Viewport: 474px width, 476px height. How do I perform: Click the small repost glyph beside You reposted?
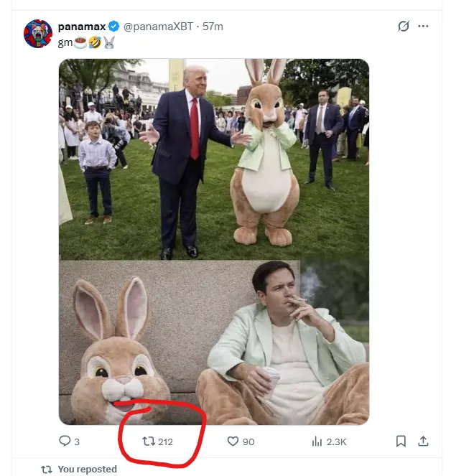pos(47,470)
